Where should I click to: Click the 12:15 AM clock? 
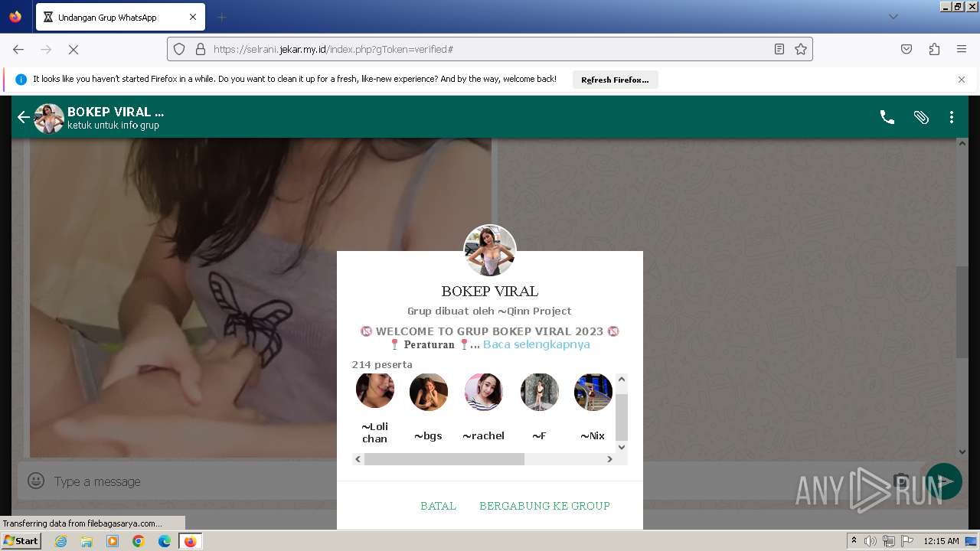[x=942, y=541]
